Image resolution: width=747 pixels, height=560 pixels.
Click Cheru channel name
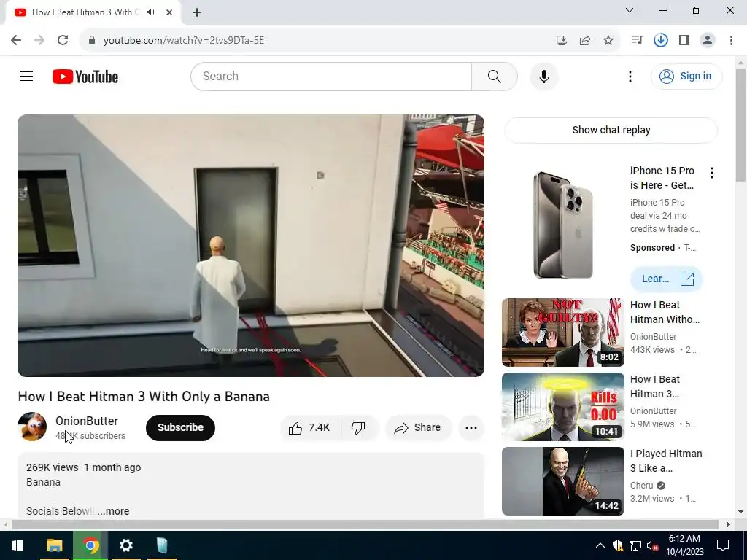pos(641,485)
